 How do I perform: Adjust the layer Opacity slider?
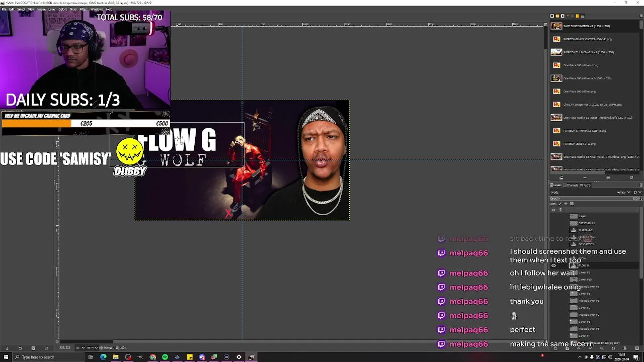coord(594,198)
